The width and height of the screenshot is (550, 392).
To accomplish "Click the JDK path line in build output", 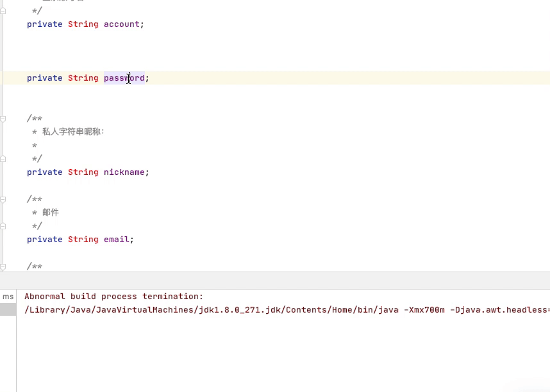I will 192,309.
